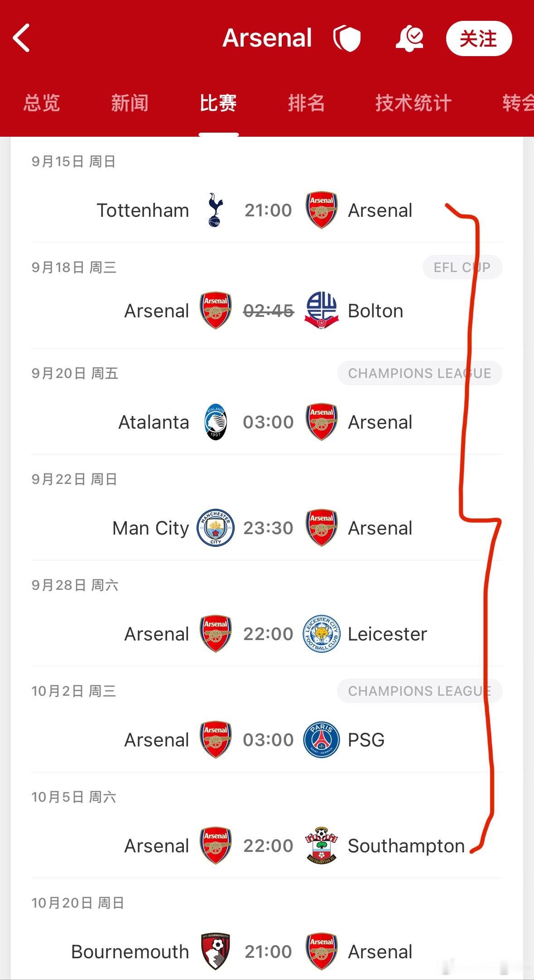
Task: Tap the EFL CUP competition tag
Action: click(x=462, y=267)
